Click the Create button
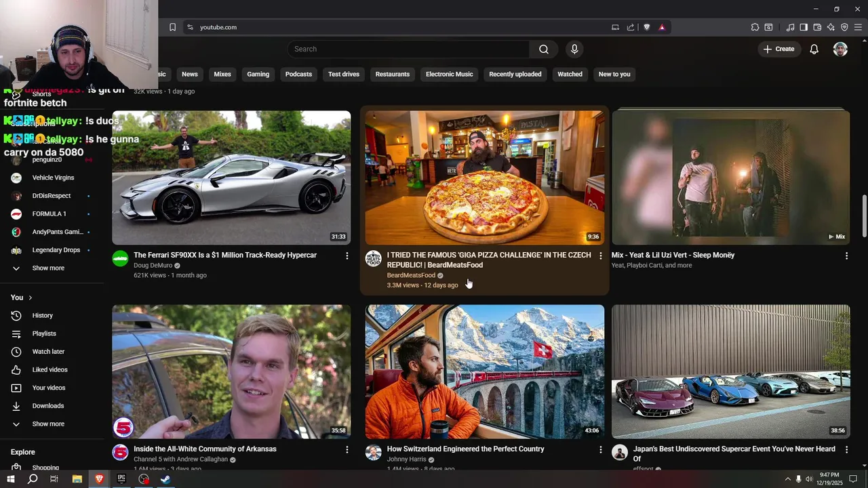Screen dimensions: 868x488 pyautogui.click(x=778, y=49)
